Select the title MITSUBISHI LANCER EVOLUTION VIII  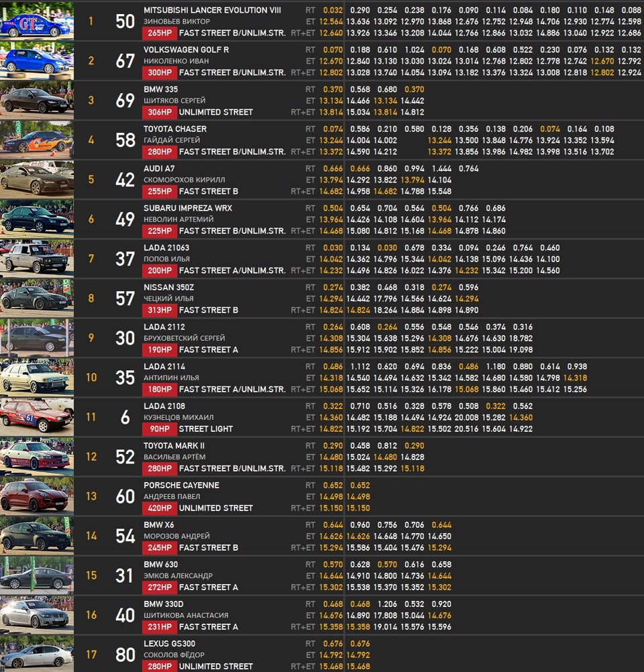tap(212, 10)
